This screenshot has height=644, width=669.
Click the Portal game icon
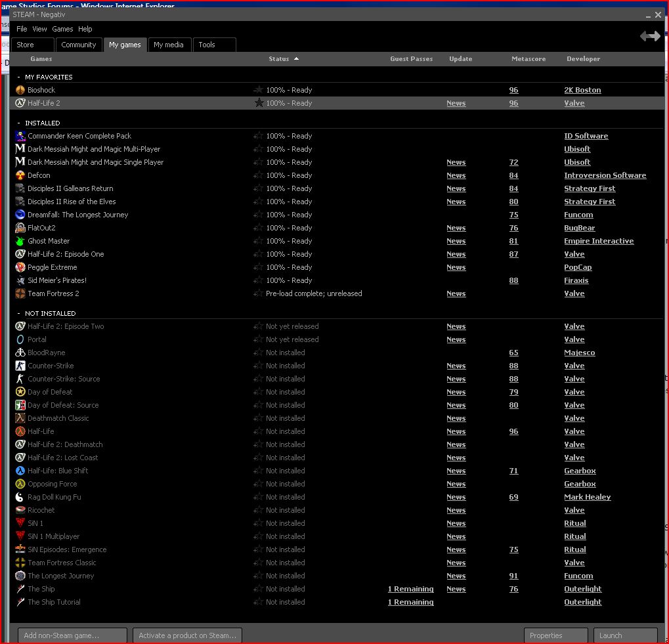pos(20,339)
